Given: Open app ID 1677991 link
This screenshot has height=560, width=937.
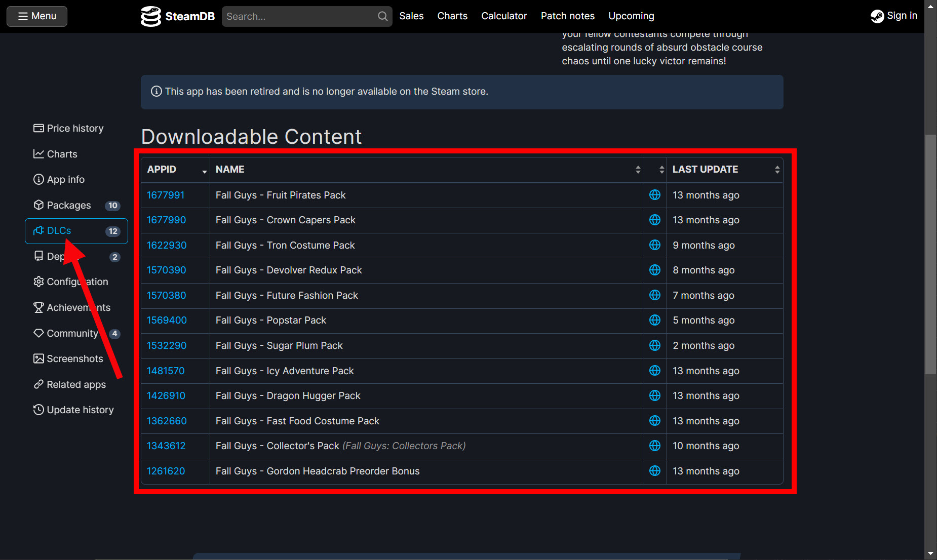Looking at the screenshot, I should click(166, 195).
